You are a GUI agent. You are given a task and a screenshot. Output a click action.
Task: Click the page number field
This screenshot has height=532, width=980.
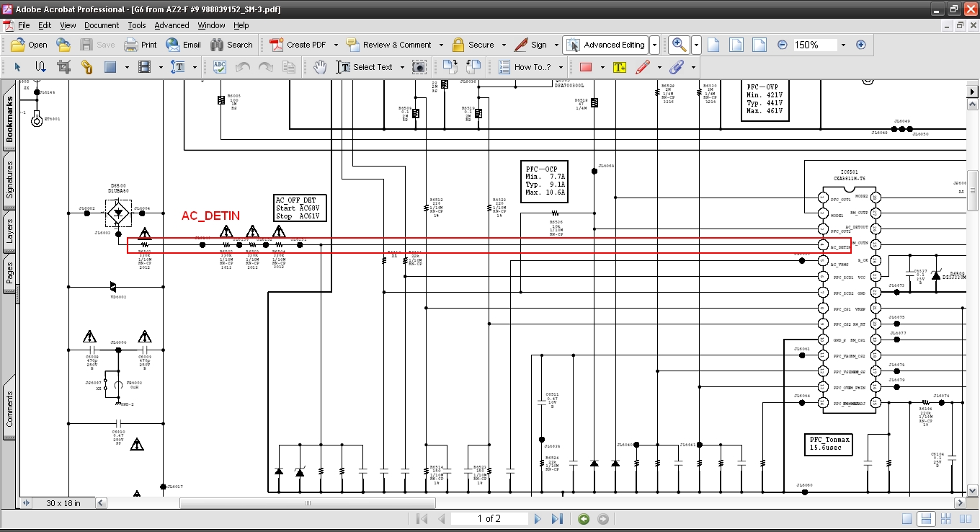(x=489, y=519)
